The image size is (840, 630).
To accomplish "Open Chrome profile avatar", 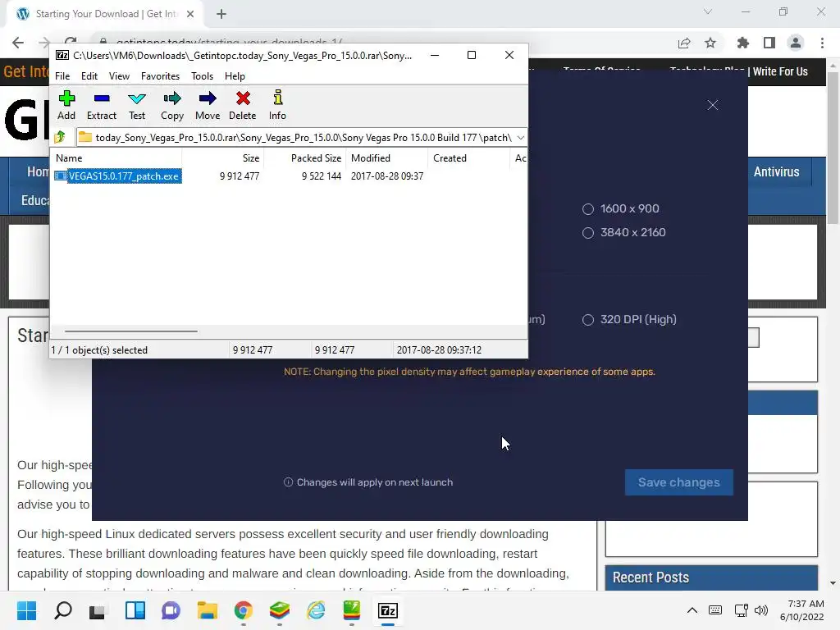I will (x=796, y=43).
